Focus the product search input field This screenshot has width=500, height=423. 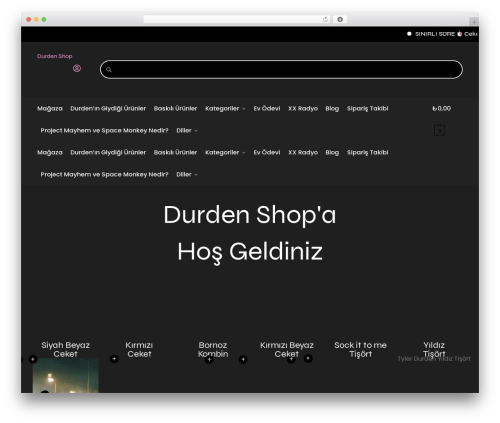281,70
